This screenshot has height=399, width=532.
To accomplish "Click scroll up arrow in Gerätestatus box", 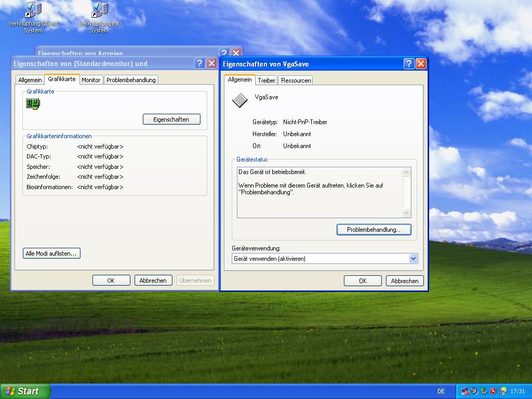I will 406,172.
